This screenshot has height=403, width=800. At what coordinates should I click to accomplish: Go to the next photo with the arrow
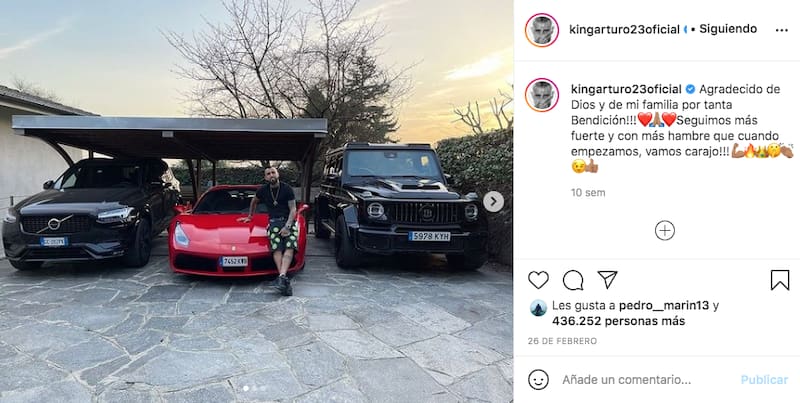pyautogui.click(x=493, y=202)
